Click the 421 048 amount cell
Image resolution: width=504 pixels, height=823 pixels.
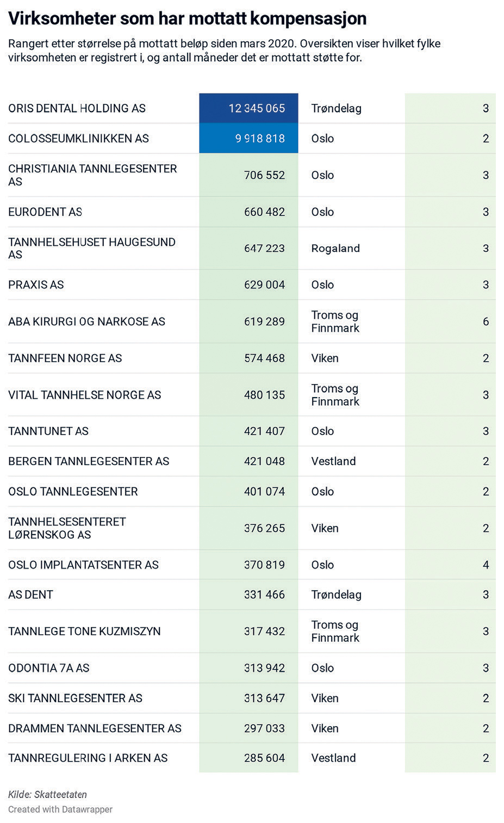point(264,461)
